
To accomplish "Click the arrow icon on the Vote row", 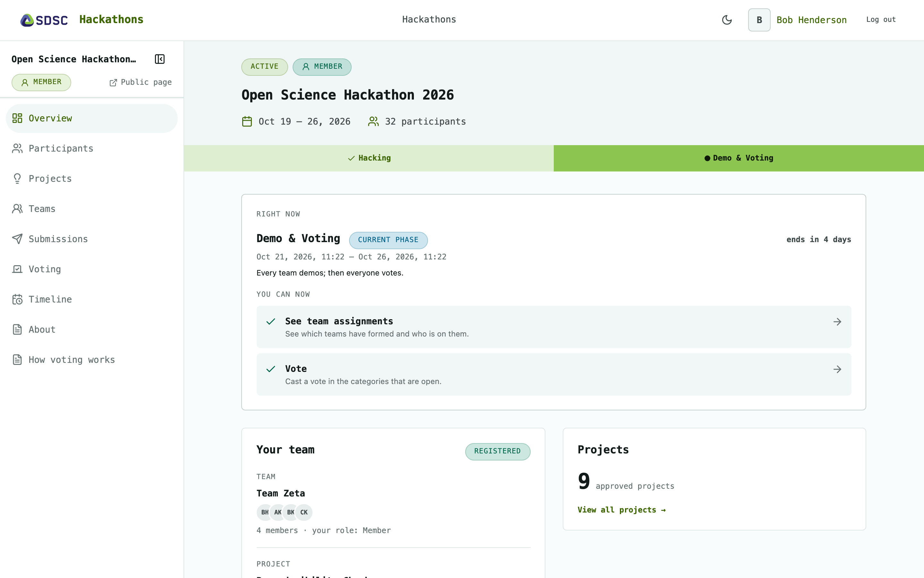I will coord(837,369).
